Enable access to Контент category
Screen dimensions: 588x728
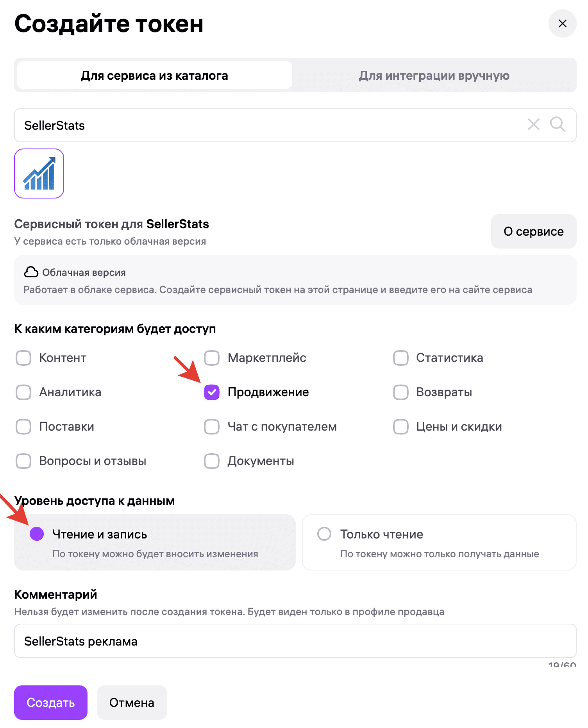23,358
